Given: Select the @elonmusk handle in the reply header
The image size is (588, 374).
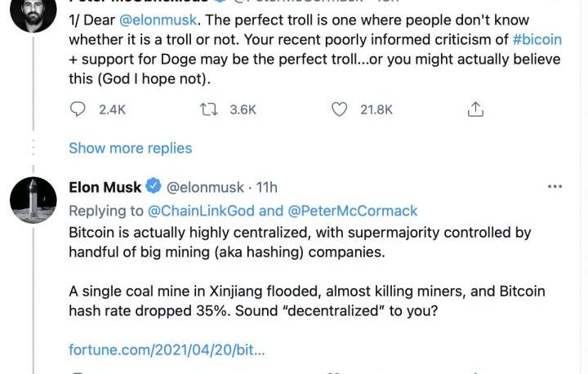Looking at the screenshot, I should point(206,187).
